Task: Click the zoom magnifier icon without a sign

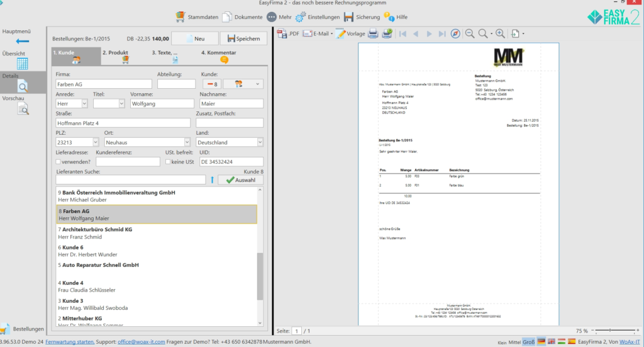Action: click(x=483, y=34)
